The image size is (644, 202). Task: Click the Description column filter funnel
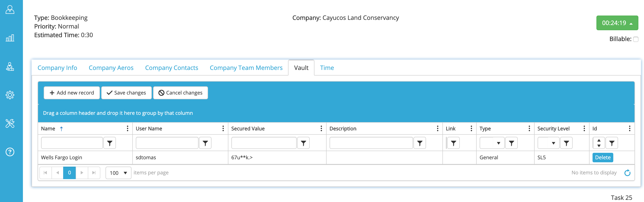420,143
